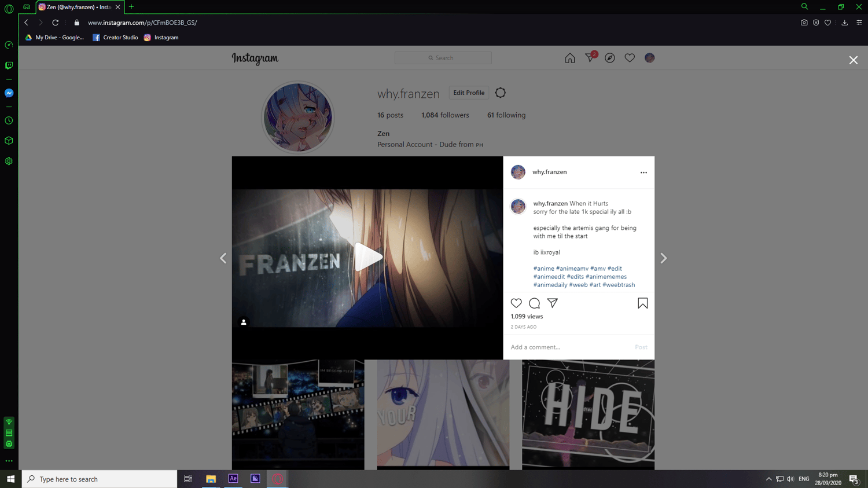This screenshot has height=488, width=868.
Task: Open sidebar three-dots setup menu
Action: (9, 461)
